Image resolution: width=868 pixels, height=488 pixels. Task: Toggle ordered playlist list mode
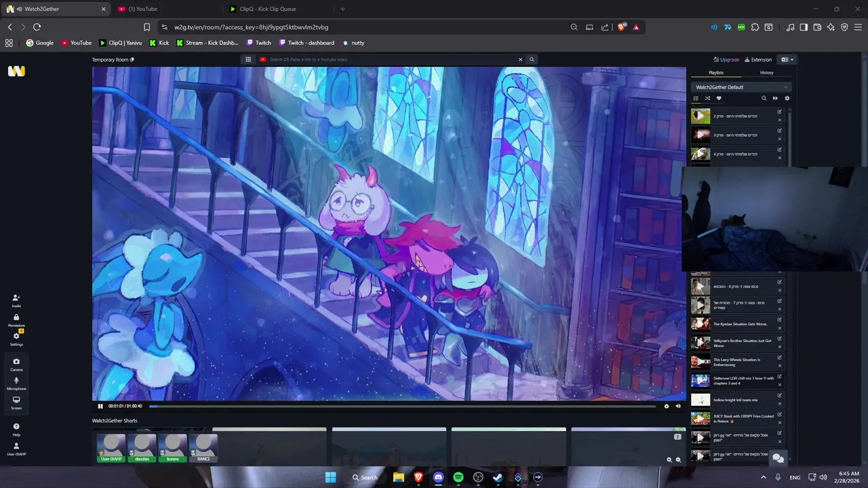pyautogui.click(x=696, y=98)
